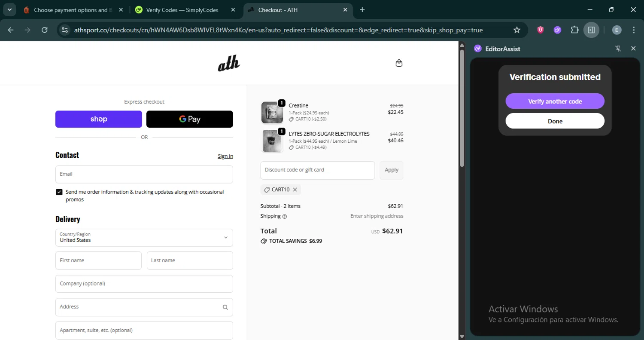Pay with the Shop express checkout button
The height and width of the screenshot is (340, 644).
coord(99,119)
